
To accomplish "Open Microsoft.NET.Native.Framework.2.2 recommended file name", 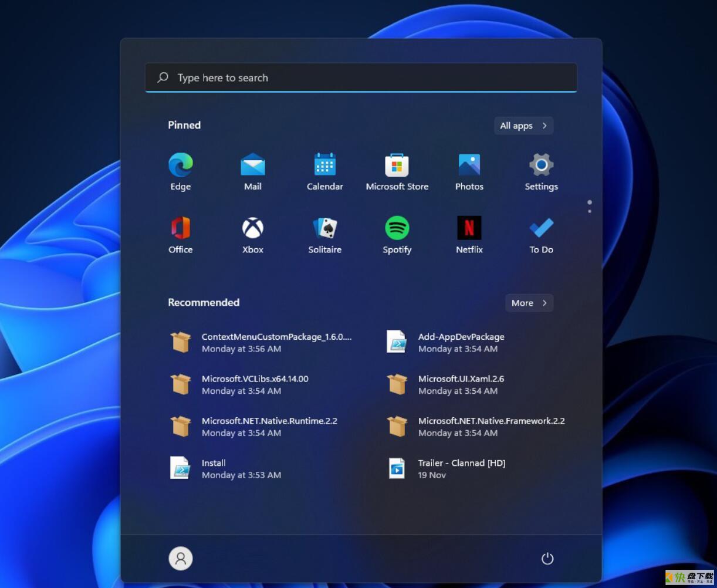I will (492, 421).
